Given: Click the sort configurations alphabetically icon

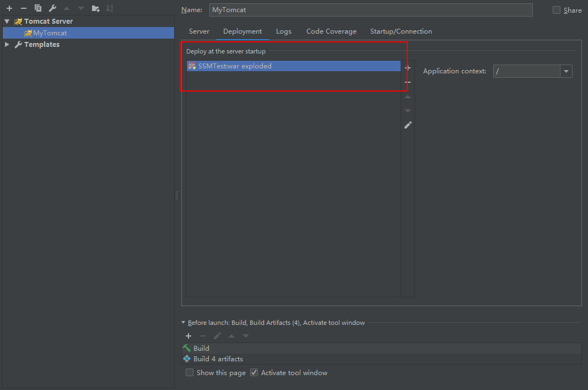Looking at the screenshot, I should pyautogui.click(x=110, y=8).
